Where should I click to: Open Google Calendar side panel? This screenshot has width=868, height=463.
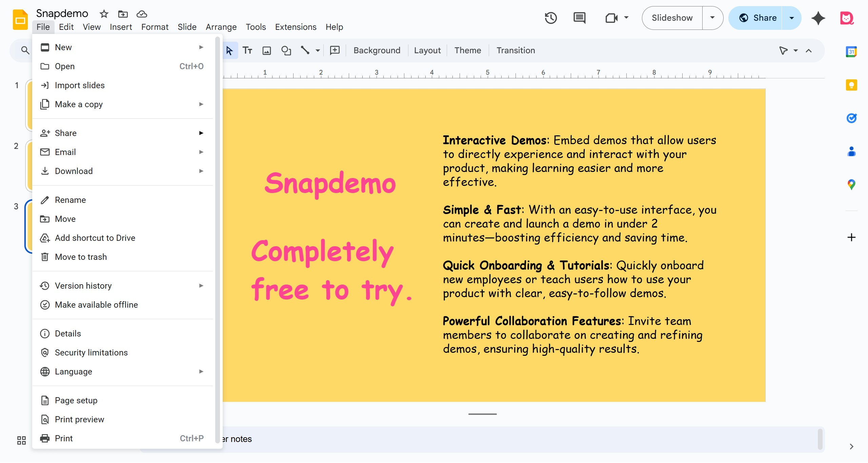(851, 52)
